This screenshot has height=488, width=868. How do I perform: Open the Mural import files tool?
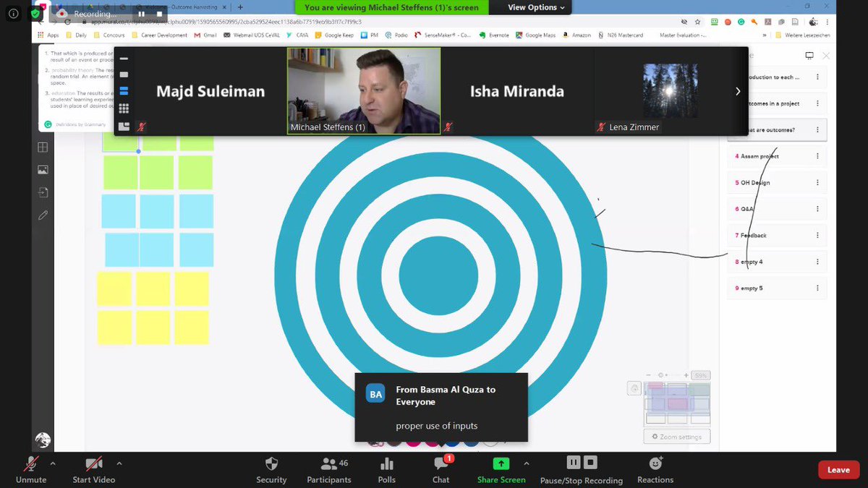click(x=43, y=192)
